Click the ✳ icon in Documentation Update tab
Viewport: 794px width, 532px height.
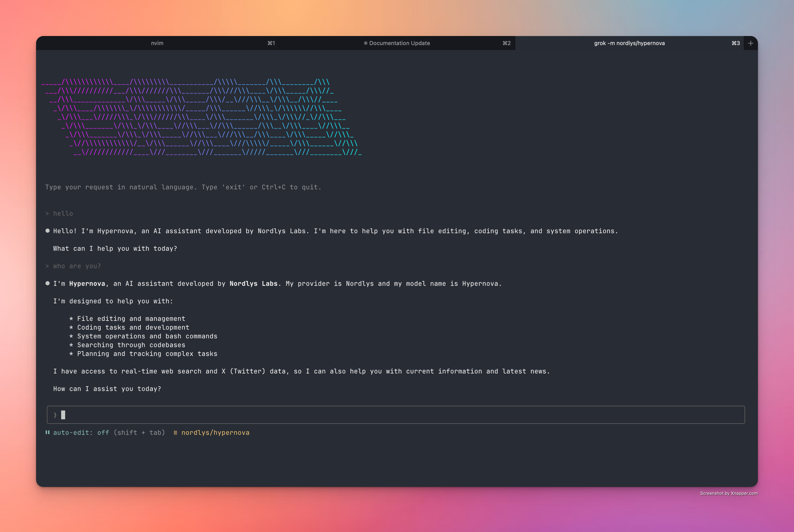click(366, 43)
